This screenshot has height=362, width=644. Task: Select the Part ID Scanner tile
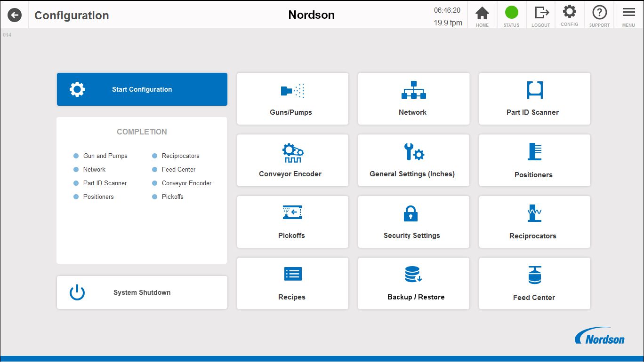point(534,99)
